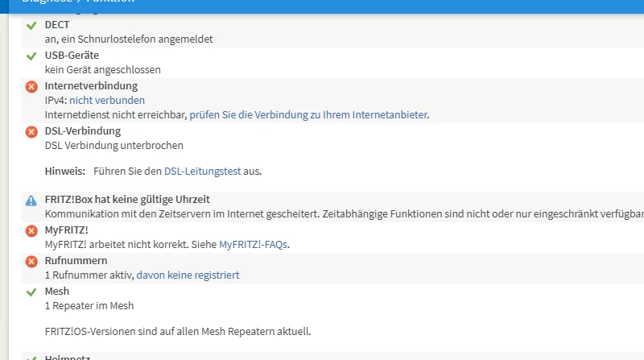The height and width of the screenshot is (360, 644).
Task: Click the red error icon beside Internetverbindung
Action: point(31,86)
